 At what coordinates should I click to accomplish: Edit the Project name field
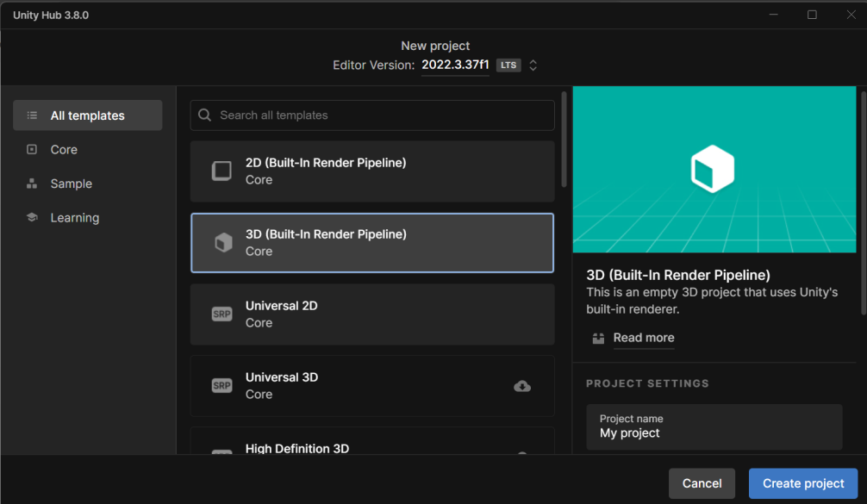pos(714,426)
